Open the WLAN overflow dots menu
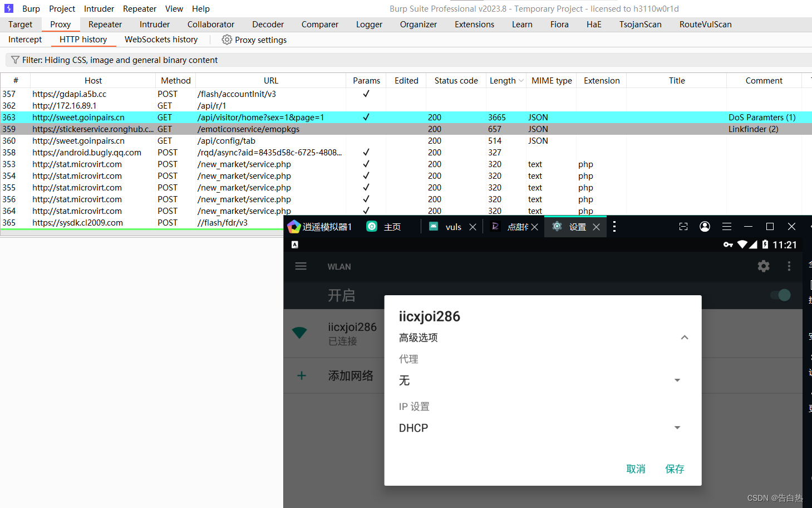 pyautogui.click(x=789, y=266)
